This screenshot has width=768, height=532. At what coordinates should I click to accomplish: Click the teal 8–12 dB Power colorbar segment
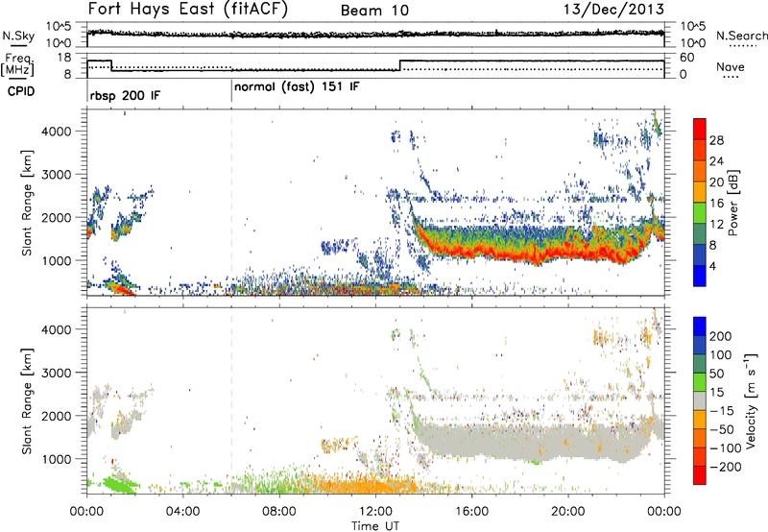pyautogui.click(x=700, y=234)
